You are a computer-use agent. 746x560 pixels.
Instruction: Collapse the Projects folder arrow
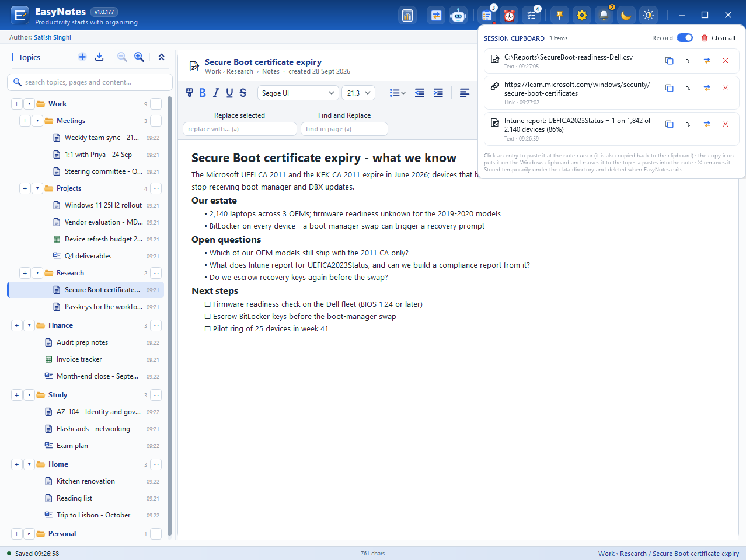(x=37, y=188)
